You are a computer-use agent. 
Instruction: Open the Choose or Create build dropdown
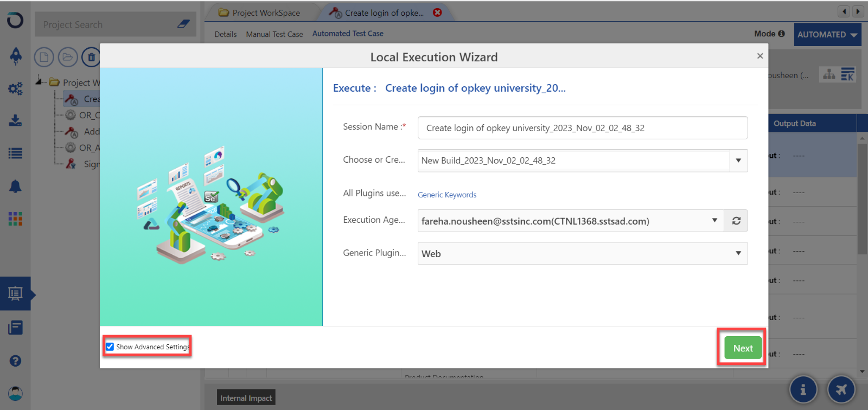[738, 161]
